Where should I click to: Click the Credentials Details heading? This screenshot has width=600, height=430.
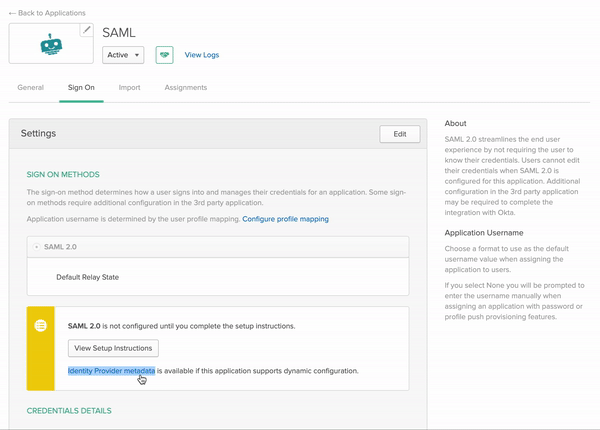coord(69,411)
